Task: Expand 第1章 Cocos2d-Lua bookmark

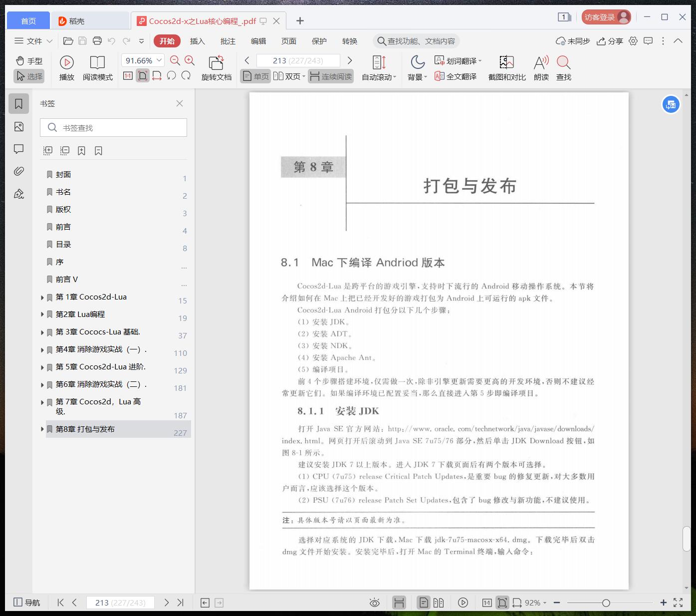Action: point(42,298)
